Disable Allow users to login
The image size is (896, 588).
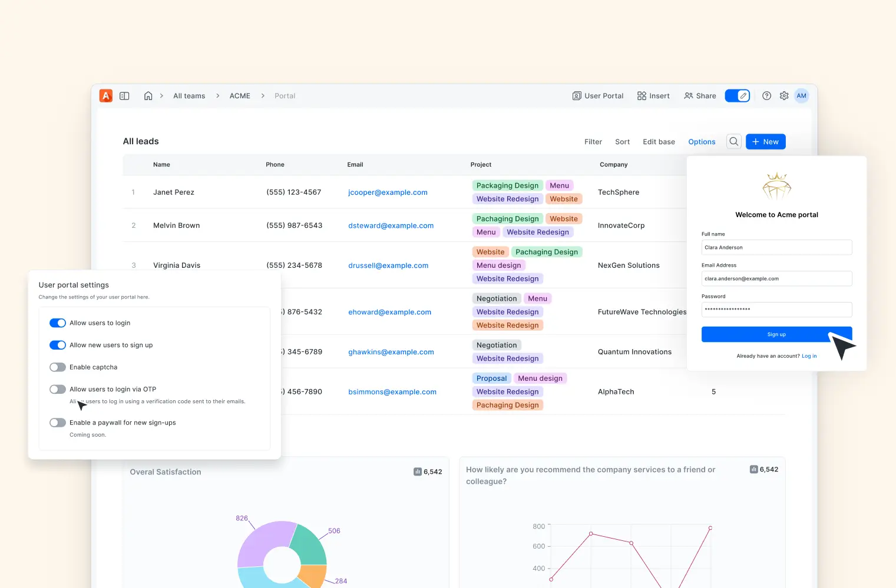click(58, 323)
